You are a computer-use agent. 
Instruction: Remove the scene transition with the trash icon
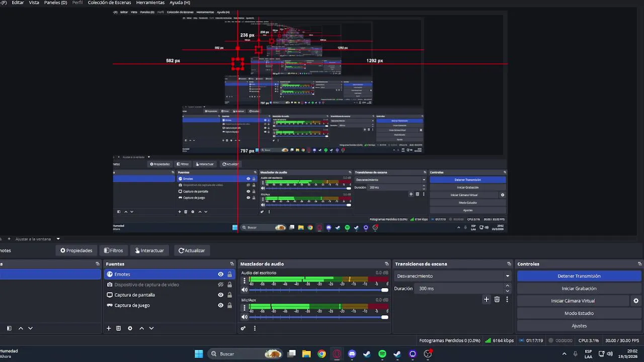(x=497, y=299)
